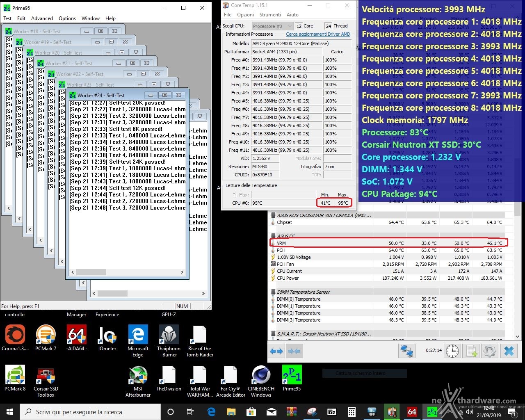Open Microsoft Edge desktop shortcut
This screenshot has height=420, width=525.
coord(138,340)
